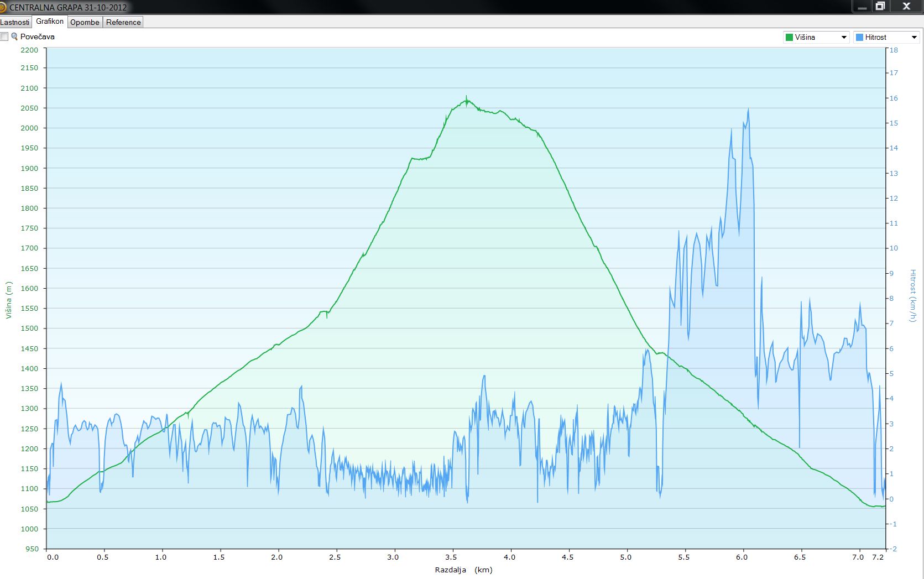Restore down the window
This screenshot has height=579, width=924.
[880, 7]
